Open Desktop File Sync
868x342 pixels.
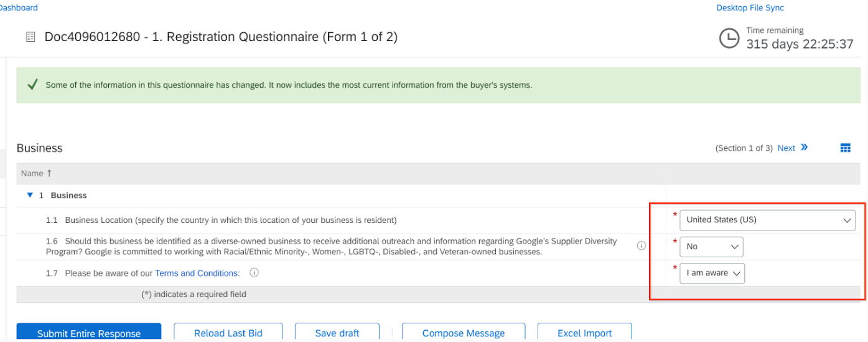pyautogui.click(x=750, y=8)
